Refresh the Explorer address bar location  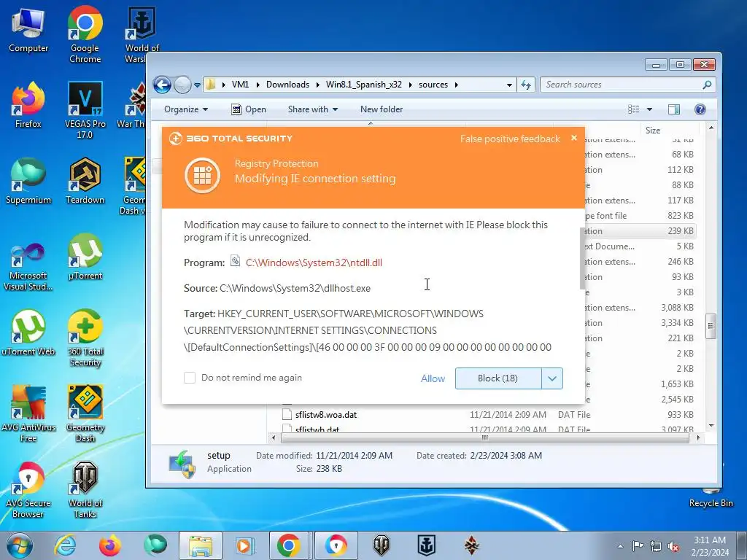pos(526,85)
